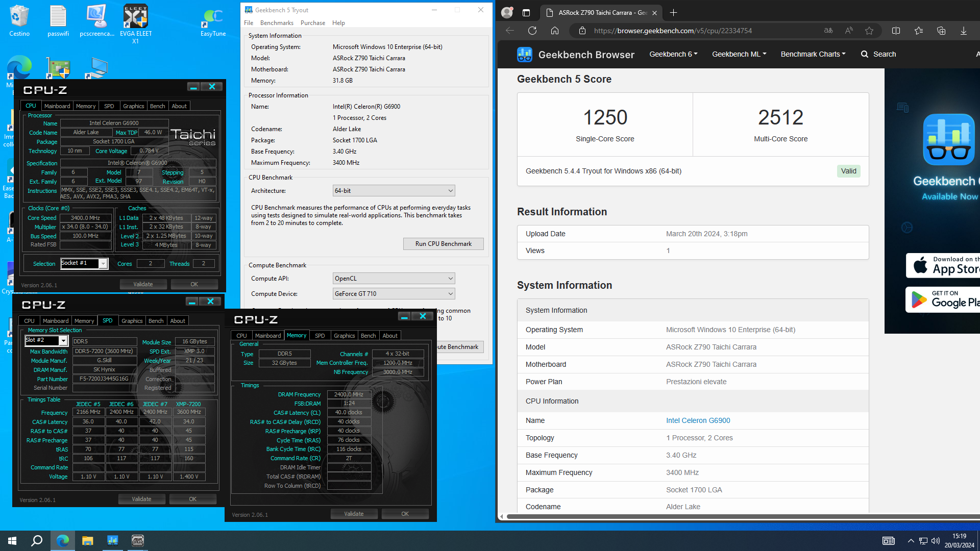The image size is (980, 551).
Task: Click OK in SPD CPU-Z window
Action: pos(193,499)
